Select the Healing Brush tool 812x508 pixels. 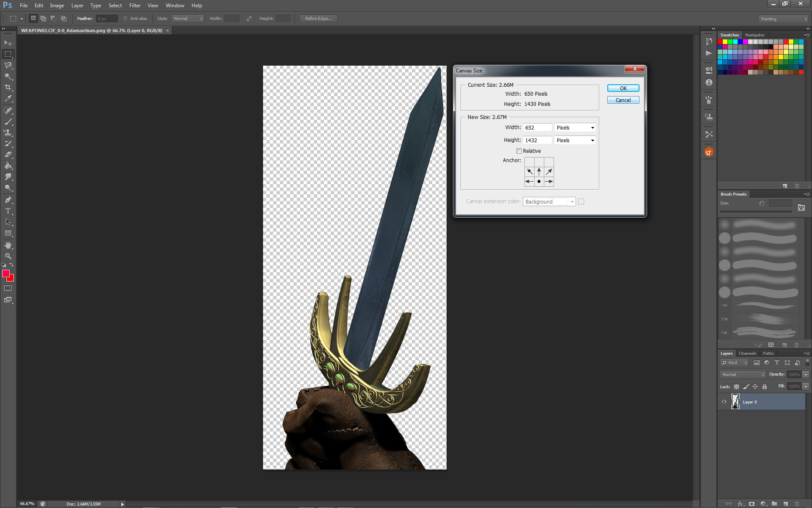click(x=8, y=110)
